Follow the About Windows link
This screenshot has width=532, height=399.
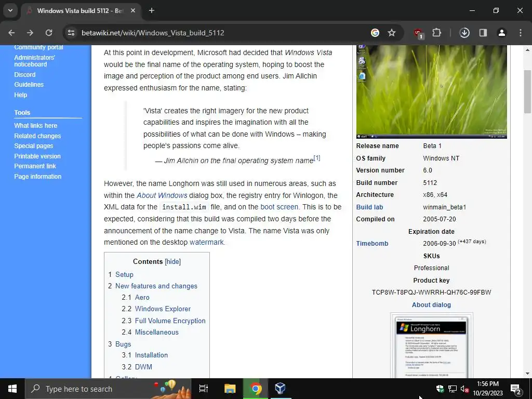click(x=162, y=195)
